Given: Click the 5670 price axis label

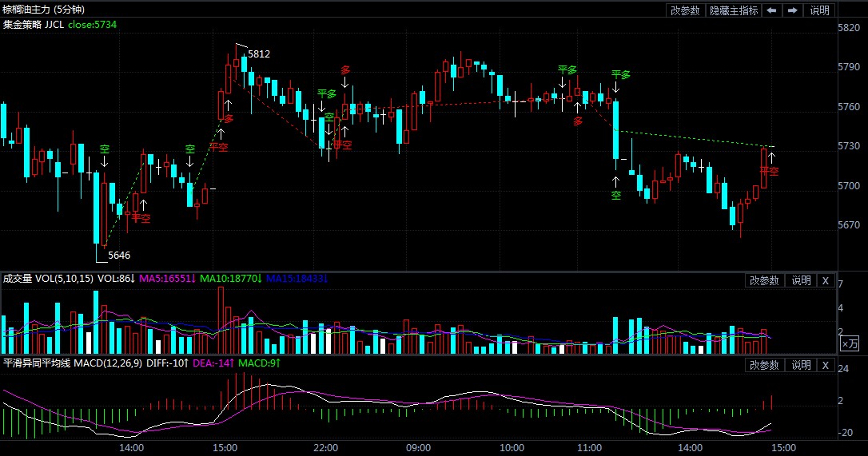Looking at the screenshot, I should (849, 224).
